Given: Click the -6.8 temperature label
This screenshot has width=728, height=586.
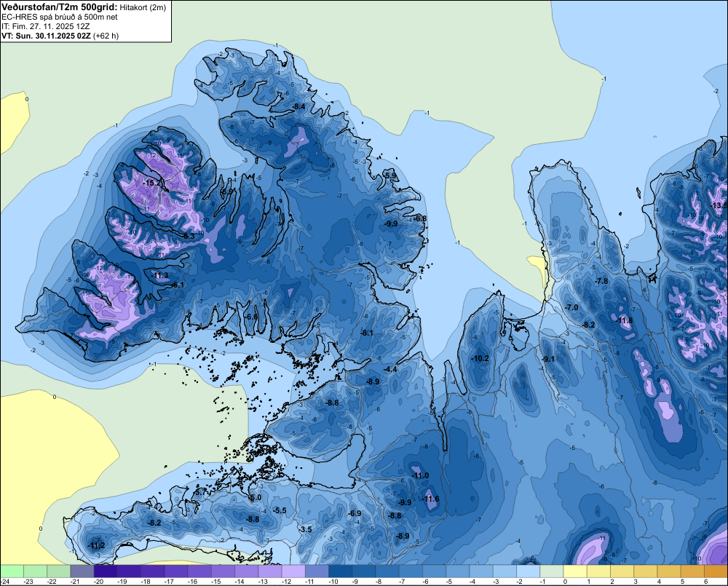Looking at the screenshot, I should pyautogui.click(x=420, y=218).
